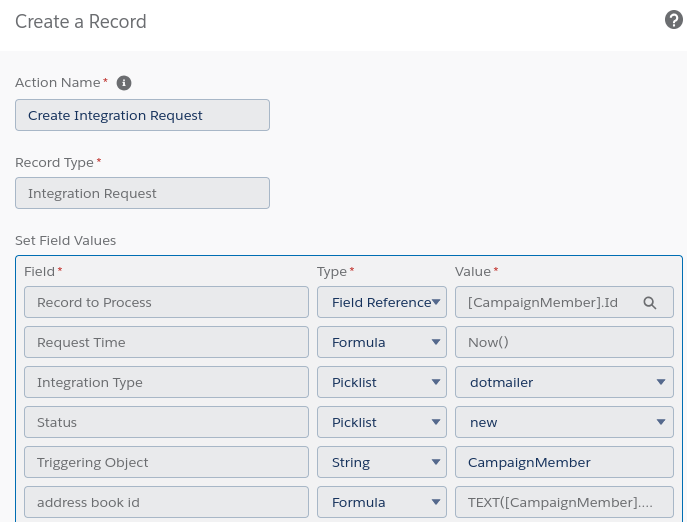Click the search icon in the CampaignMember.Id field

coord(649,303)
